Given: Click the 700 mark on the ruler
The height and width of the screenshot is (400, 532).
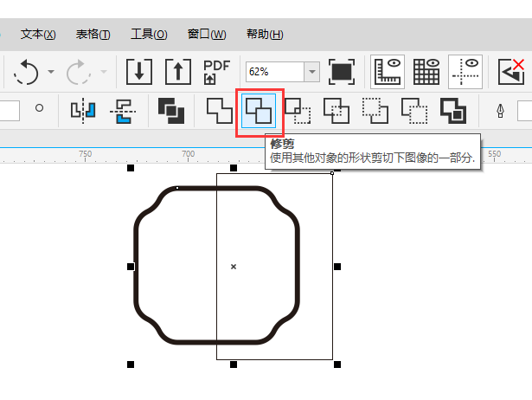Looking at the screenshot, I should pyautogui.click(x=189, y=154).
